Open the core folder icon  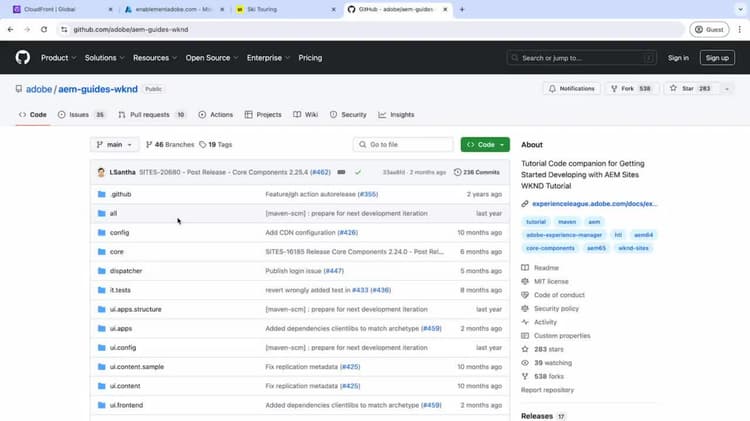[101, 252]
